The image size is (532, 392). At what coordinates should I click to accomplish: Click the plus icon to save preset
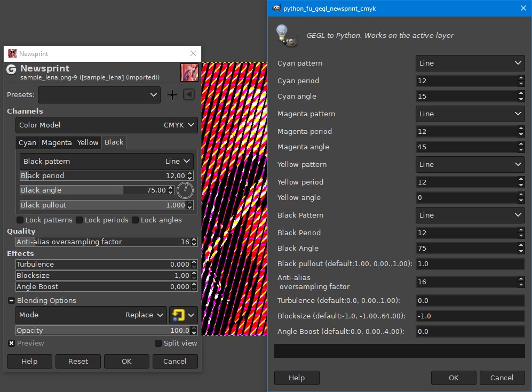[x=172, y=94]
